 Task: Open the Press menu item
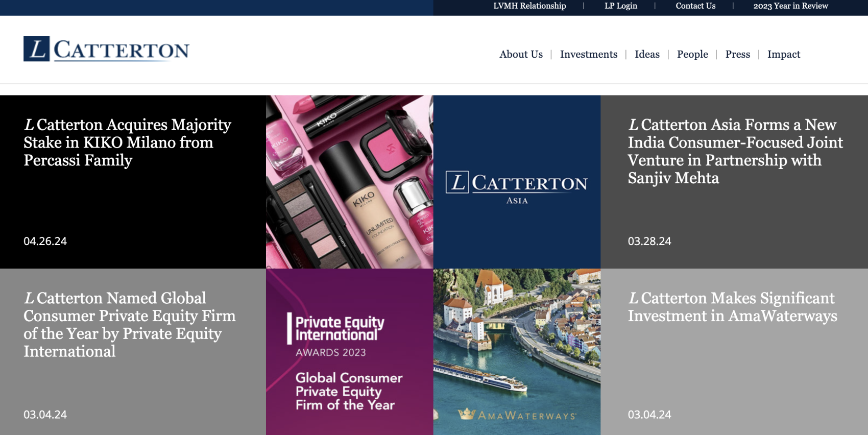(x=738, y=54)
